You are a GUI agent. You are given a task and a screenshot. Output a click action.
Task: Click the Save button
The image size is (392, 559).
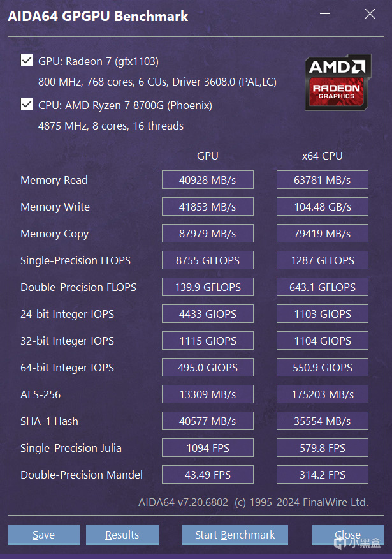click(43, 535)
